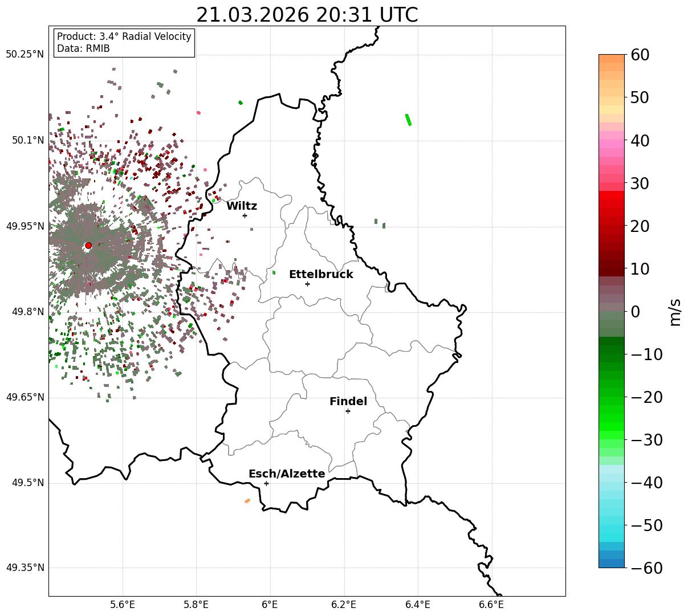Click the colorbar tick label 0
Viewport: 688px width, 616px height.
coord(636,312)
